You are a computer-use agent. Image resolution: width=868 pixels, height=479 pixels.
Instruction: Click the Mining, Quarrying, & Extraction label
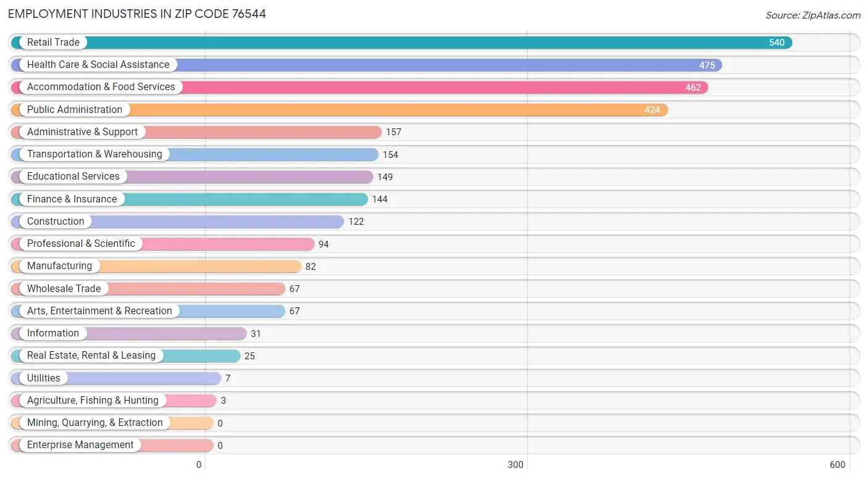pos(95,423)
